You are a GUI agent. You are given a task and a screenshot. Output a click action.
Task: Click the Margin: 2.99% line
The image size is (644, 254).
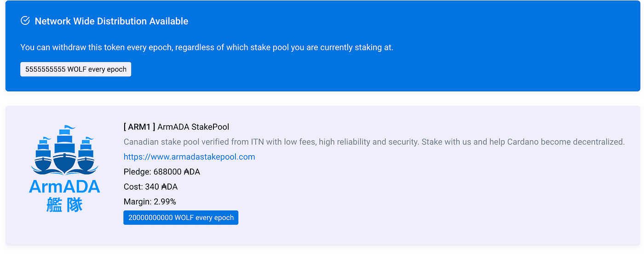[150, 202]
